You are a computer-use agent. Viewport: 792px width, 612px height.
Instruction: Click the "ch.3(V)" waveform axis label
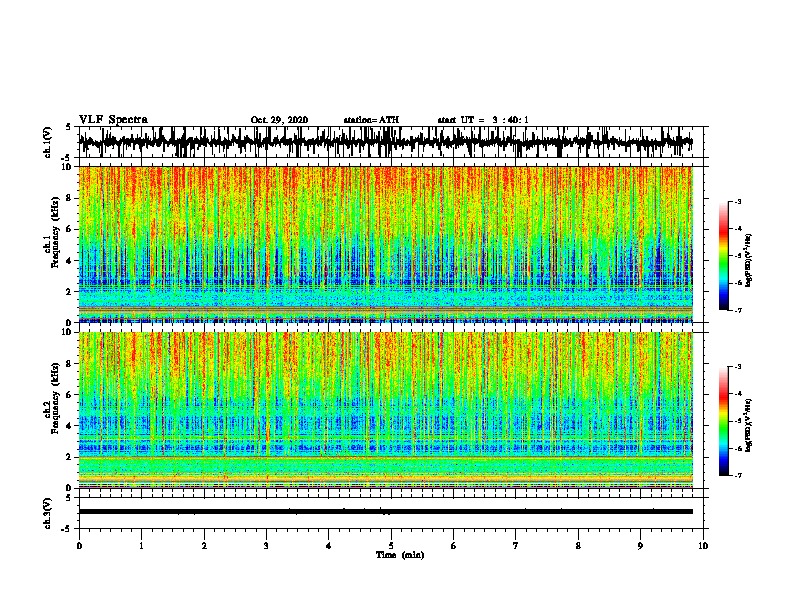click(x=48, y=513)
